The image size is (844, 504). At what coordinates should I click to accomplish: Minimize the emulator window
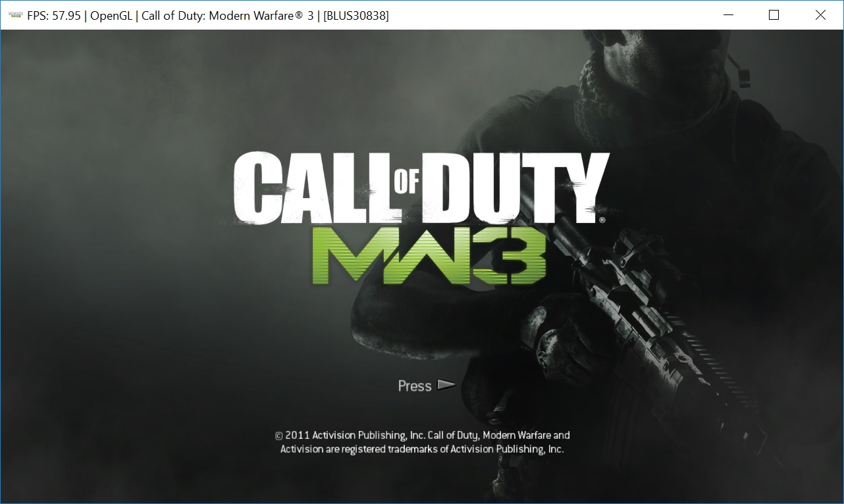728,15
